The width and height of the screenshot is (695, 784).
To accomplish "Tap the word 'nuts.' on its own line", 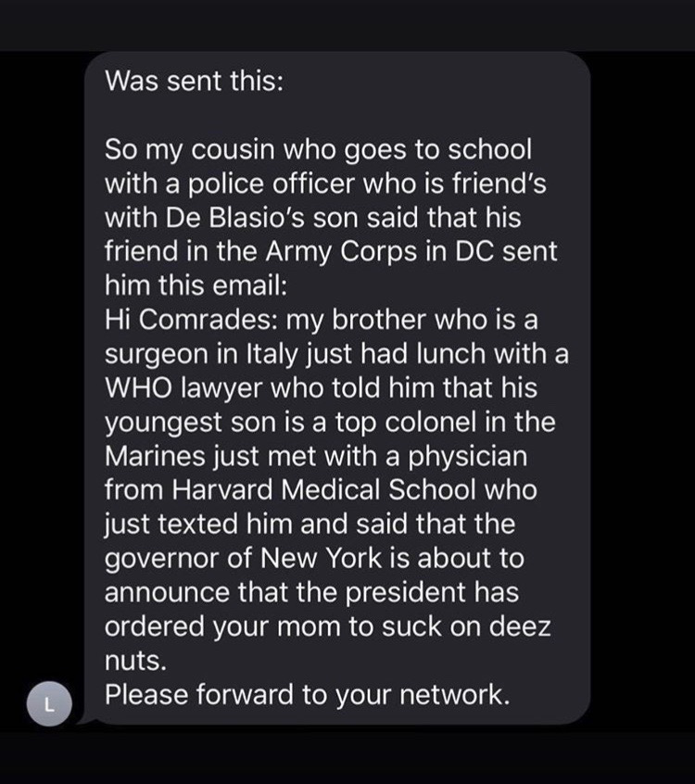I will [135, 660].
